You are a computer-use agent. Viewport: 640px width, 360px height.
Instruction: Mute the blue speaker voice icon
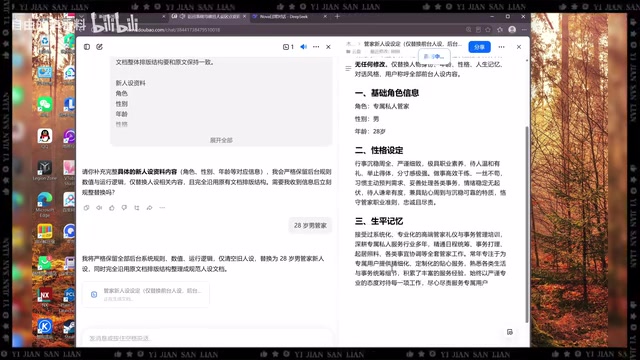(x=303, y=47)
